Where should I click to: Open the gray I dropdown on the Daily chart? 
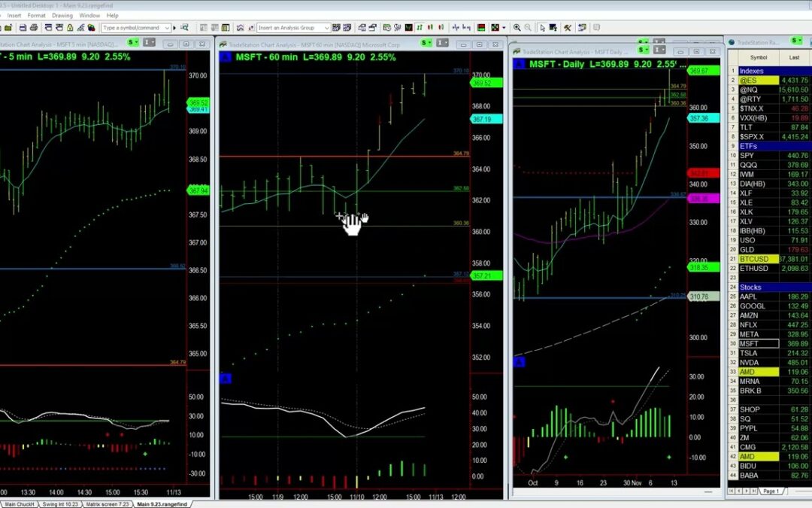[660, 50]
